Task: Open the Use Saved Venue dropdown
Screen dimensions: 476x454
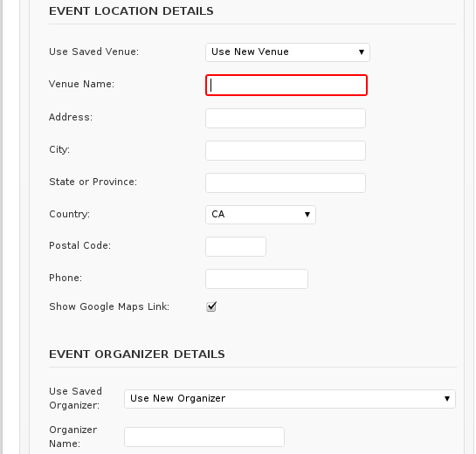Action: coord(287,52)
